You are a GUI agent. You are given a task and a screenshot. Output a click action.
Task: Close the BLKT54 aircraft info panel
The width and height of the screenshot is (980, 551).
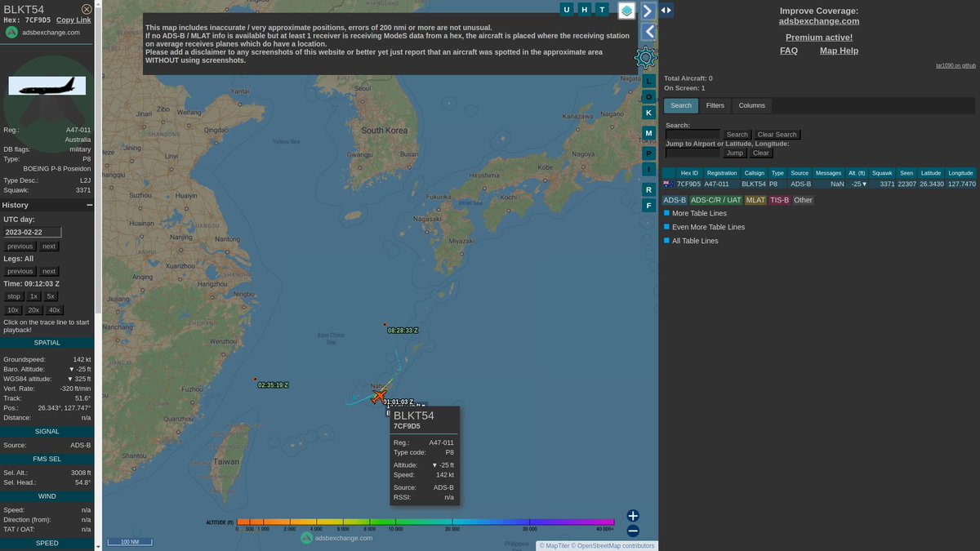(x=87, y=9)
